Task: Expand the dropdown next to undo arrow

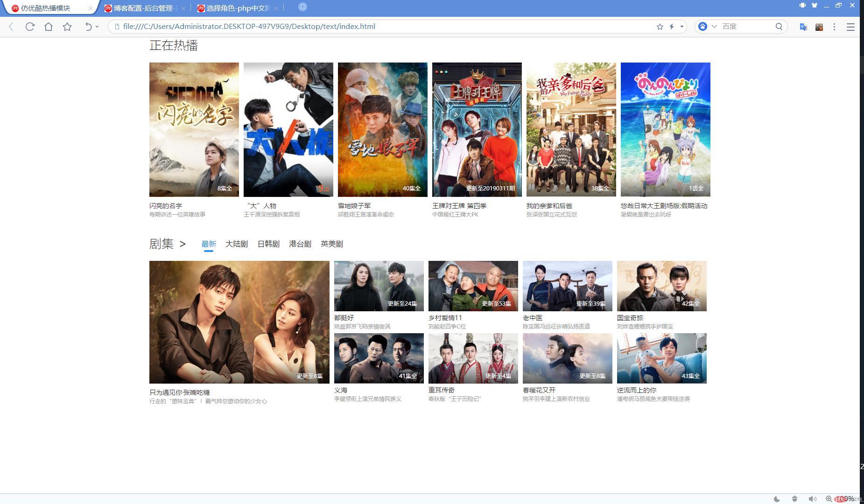Action: click(97, 27)
